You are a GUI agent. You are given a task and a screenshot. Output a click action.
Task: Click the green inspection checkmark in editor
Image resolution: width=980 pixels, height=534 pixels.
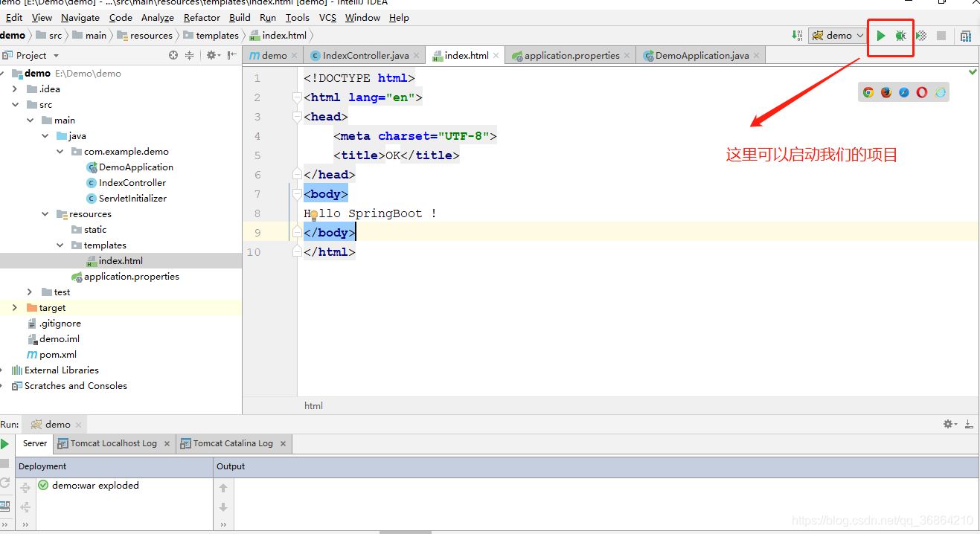click(x=973, y=72)
